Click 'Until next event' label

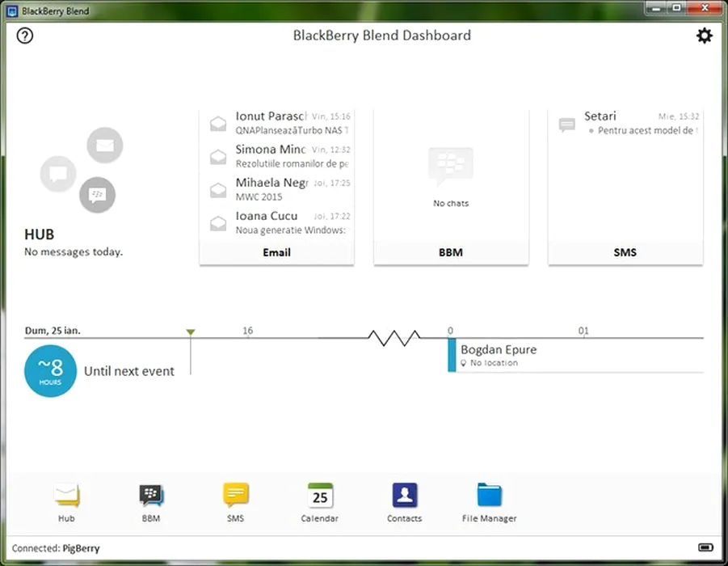point(129,371)
